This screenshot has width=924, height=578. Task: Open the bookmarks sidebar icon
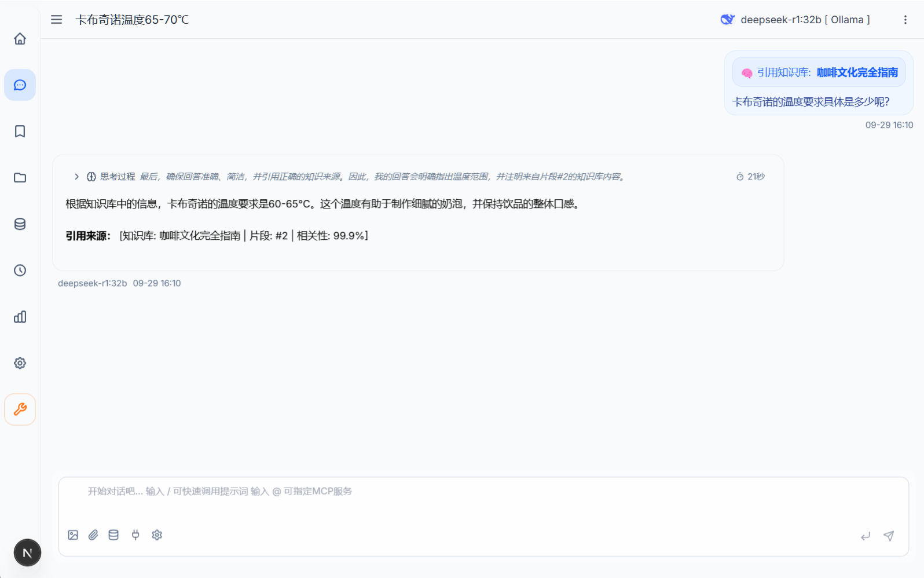pos(20,131)
